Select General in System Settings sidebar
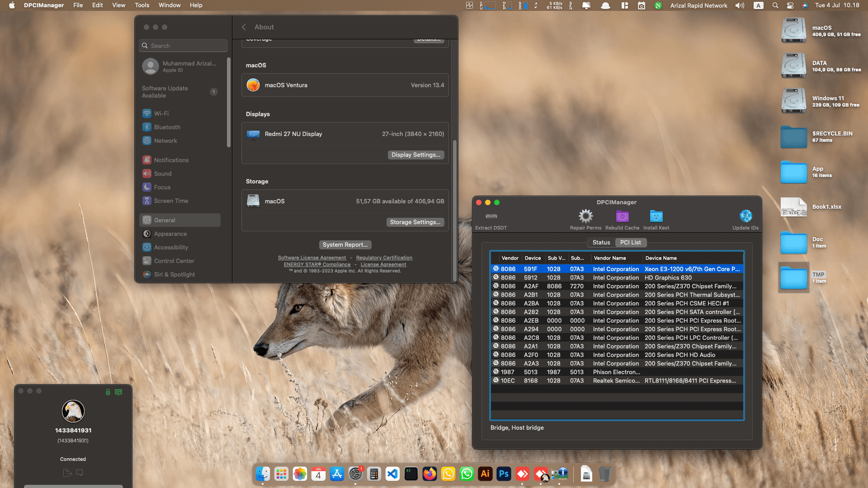The image size is (868, 488). (179, 220)
